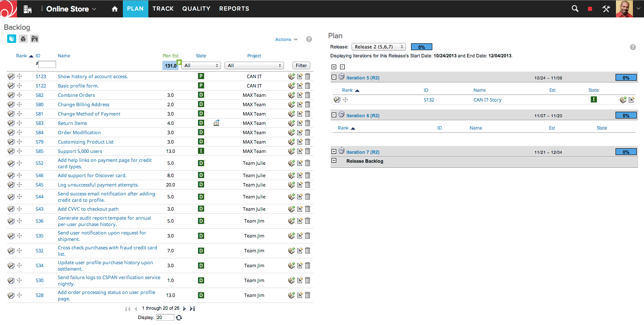Click Iteration 5 progress bar showing 0%
Image resolution: width=644 pixels, height=325 pixels.
pyautogui.click(x=626, y=78)
